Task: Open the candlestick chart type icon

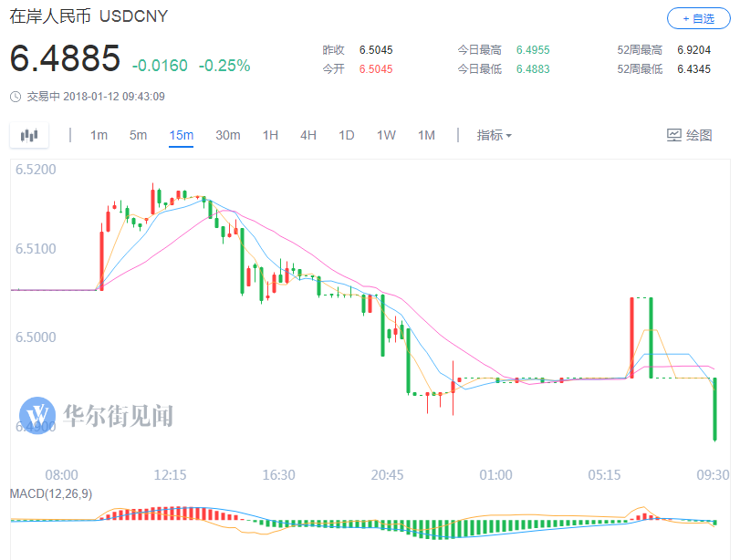Action: tap(29, 135)
